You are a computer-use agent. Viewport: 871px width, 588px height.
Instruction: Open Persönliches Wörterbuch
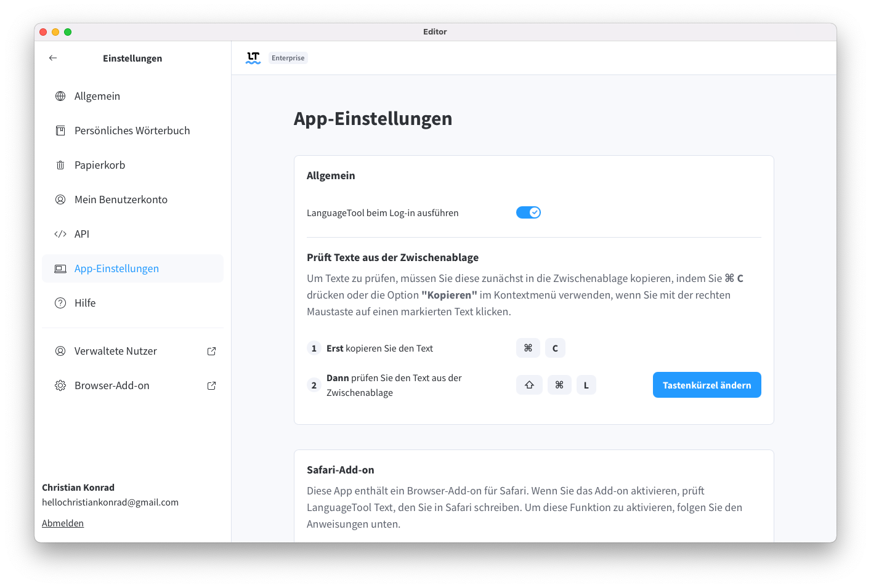132,131
